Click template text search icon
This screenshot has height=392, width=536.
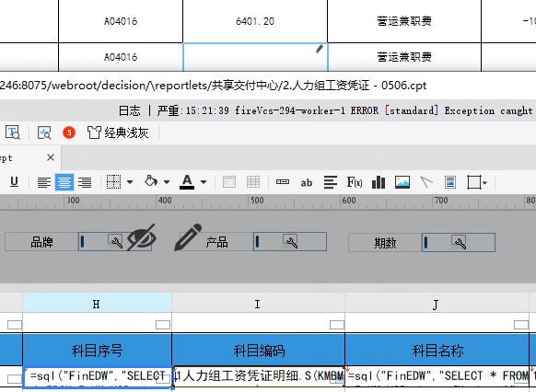pos(13,133)
